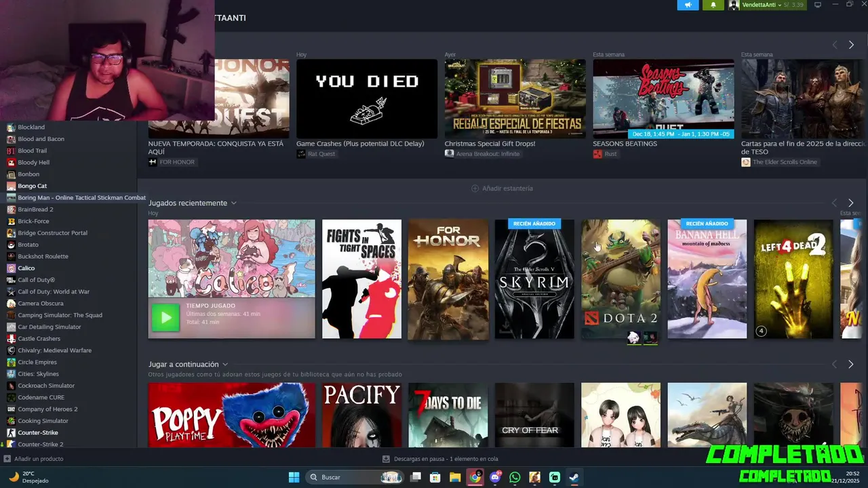Click the Windows taskbar Buscar search field
The width and height of the screenshot is (868, 488).
click(355, 477)
